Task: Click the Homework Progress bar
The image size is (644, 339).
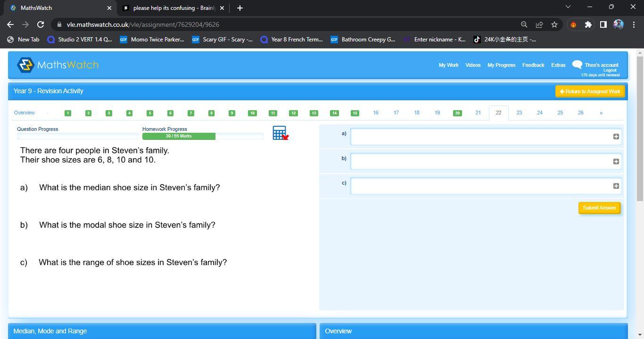Action: tap(203, 136)
